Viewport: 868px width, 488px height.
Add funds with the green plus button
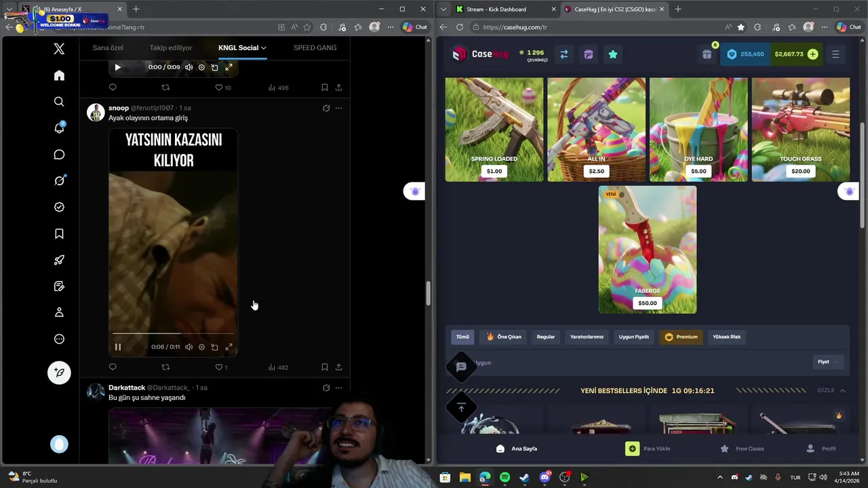click(812, 54)
